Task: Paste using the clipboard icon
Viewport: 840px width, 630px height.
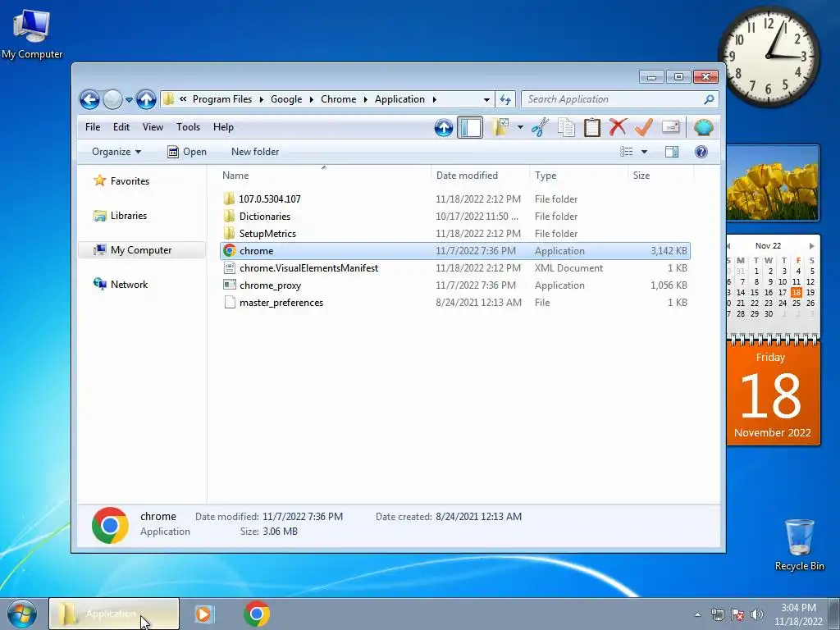Action: (x=592, y=127)
